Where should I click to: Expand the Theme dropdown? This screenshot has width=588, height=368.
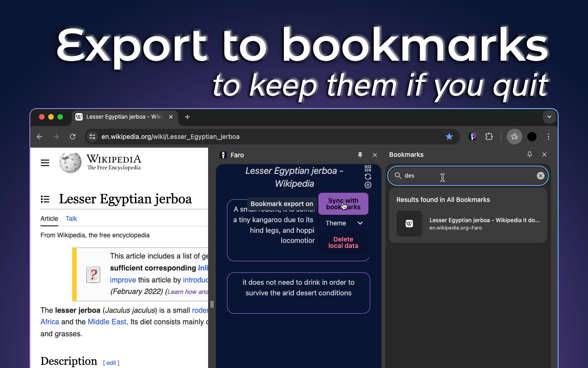tap(344, 223)
